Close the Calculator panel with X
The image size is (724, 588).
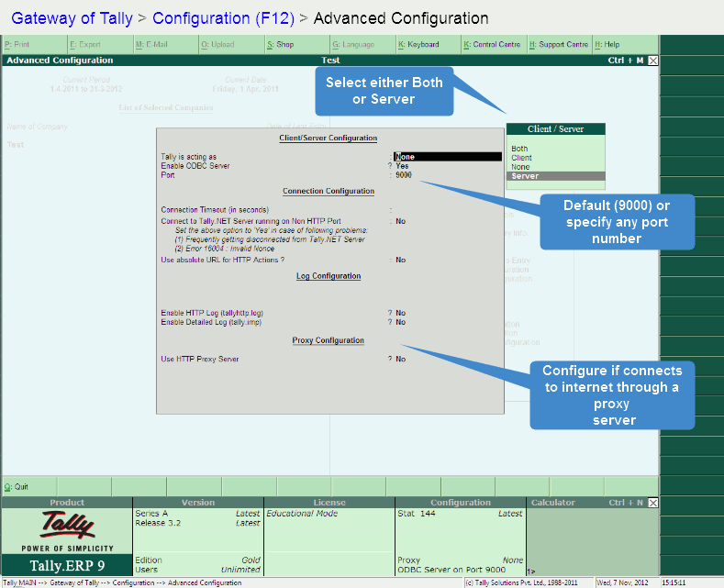[653, 503]
